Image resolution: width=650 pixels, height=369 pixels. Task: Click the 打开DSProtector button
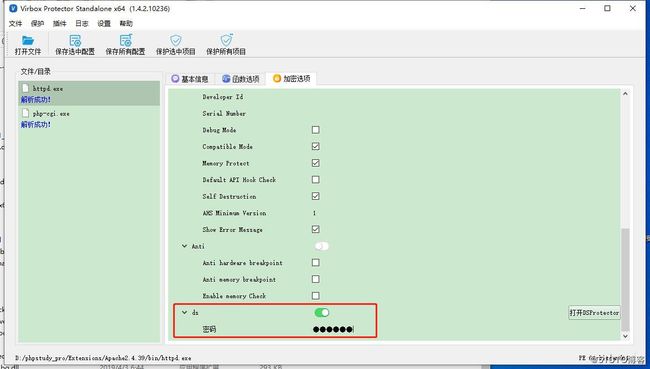tap(594, 313)
